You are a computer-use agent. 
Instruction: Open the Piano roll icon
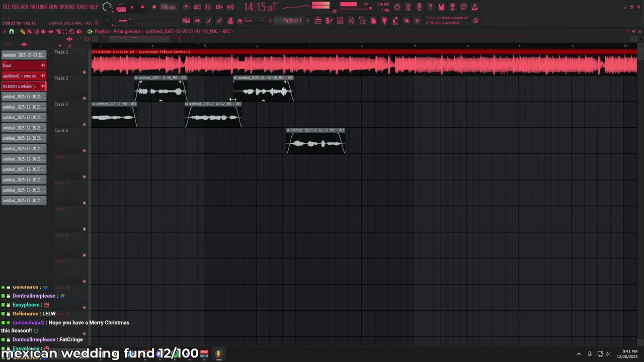coord(329,21)
